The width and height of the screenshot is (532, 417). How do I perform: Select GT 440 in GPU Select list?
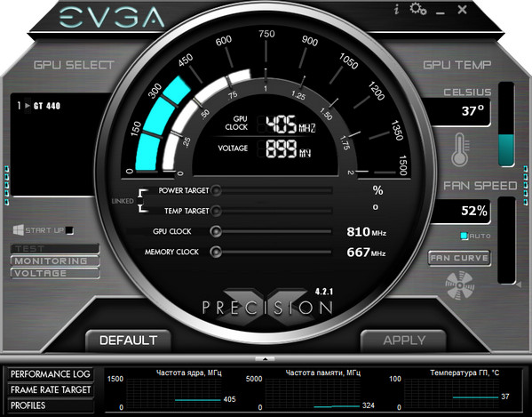[47, 106]
